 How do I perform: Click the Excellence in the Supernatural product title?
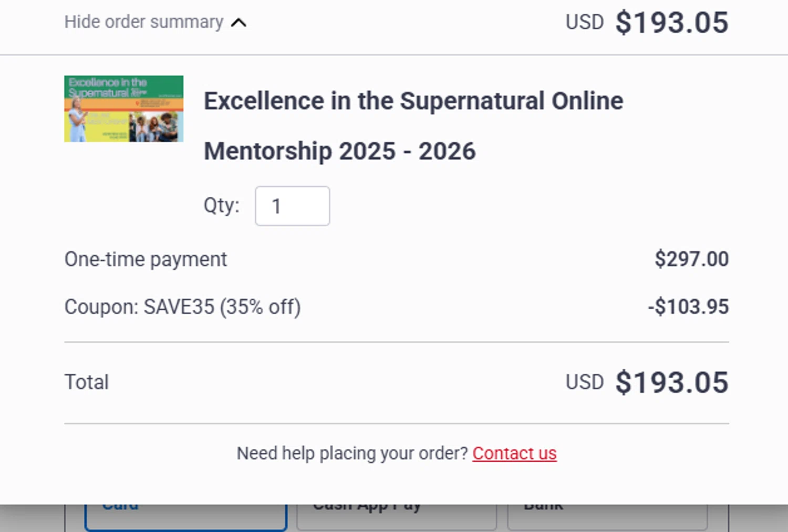413,126
